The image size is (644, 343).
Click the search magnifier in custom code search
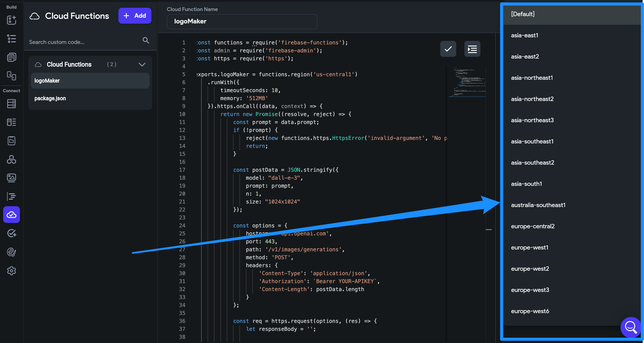146,40
